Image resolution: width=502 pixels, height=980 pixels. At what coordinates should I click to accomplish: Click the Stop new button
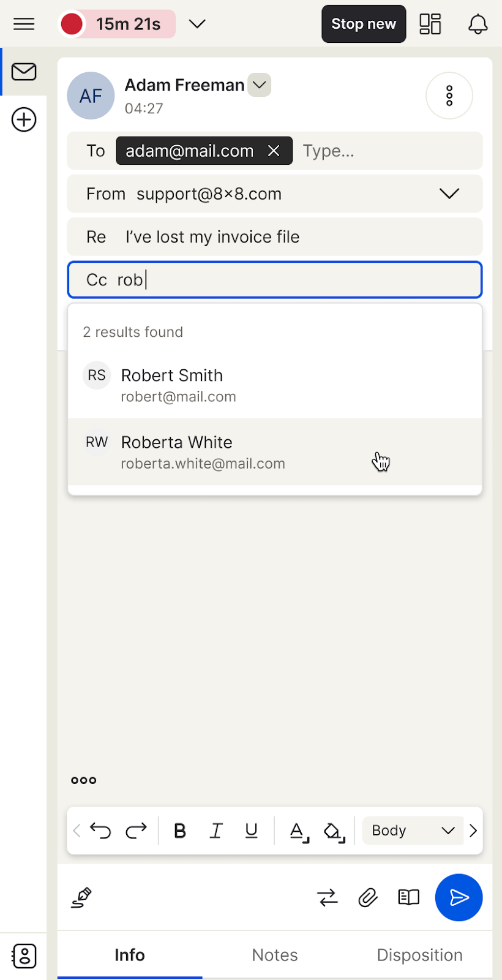point(364,24)
